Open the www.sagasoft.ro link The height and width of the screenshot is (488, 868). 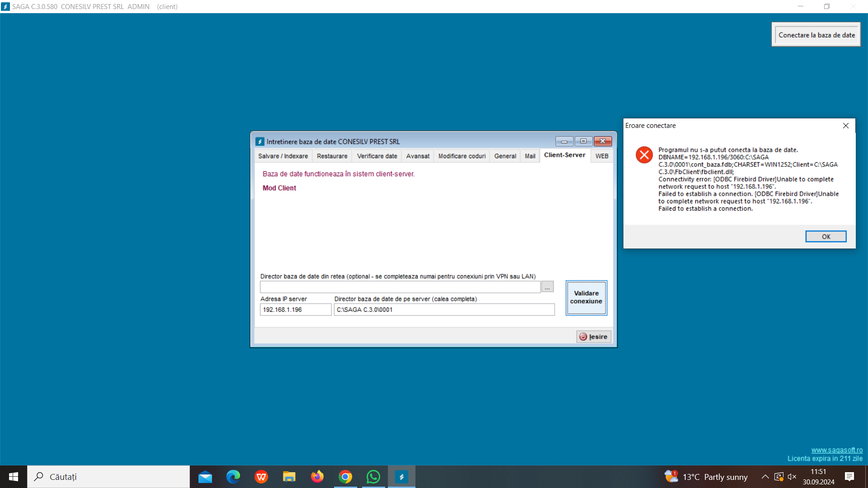pyautogui.click(x=837, y=450)
